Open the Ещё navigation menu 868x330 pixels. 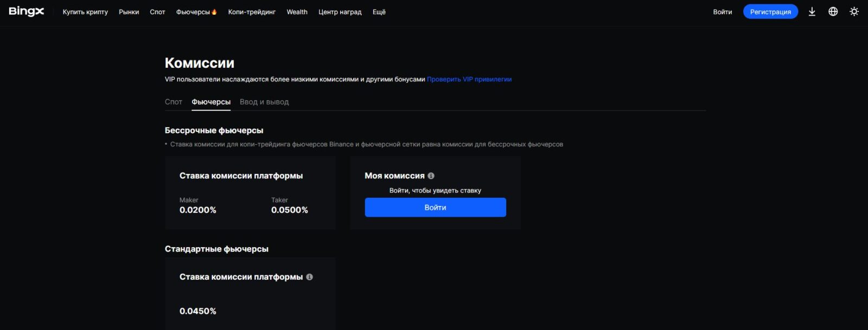point(379,12)
